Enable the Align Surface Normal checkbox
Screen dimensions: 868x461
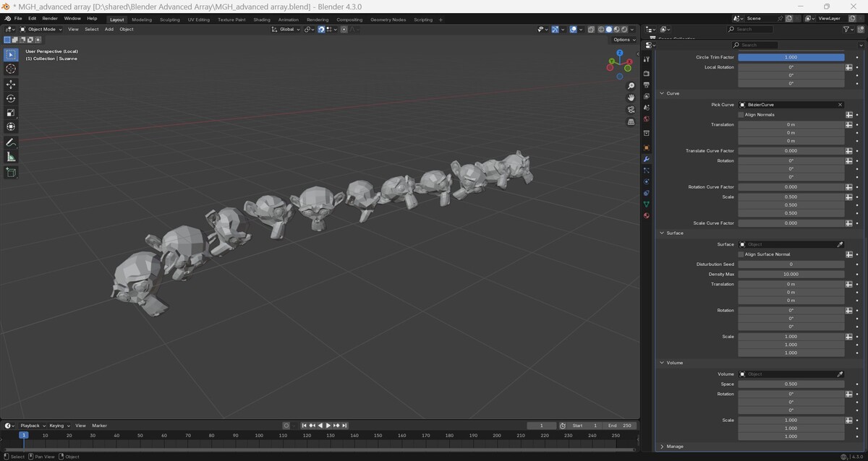[x=741, y=254]
